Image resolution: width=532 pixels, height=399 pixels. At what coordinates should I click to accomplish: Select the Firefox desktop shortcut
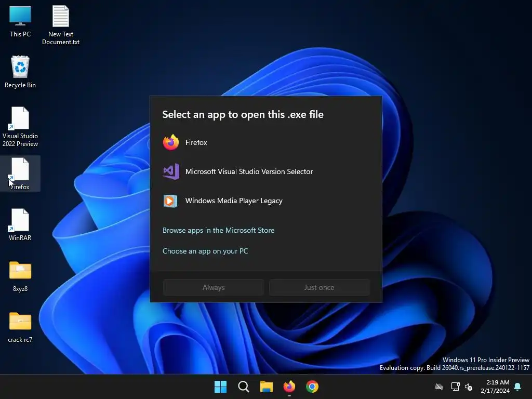20,174
